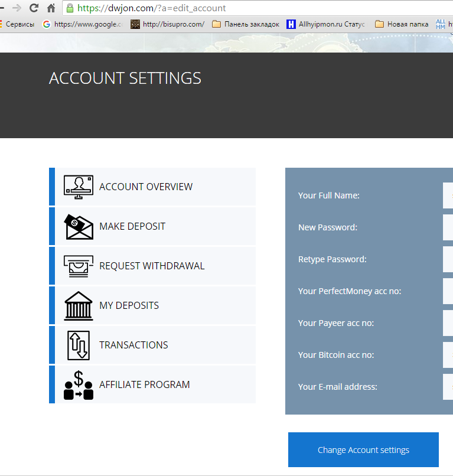Click the Payeer acc no input field
Image resolution: width=453 pixels, height=476 pixels.
[448, 323]
